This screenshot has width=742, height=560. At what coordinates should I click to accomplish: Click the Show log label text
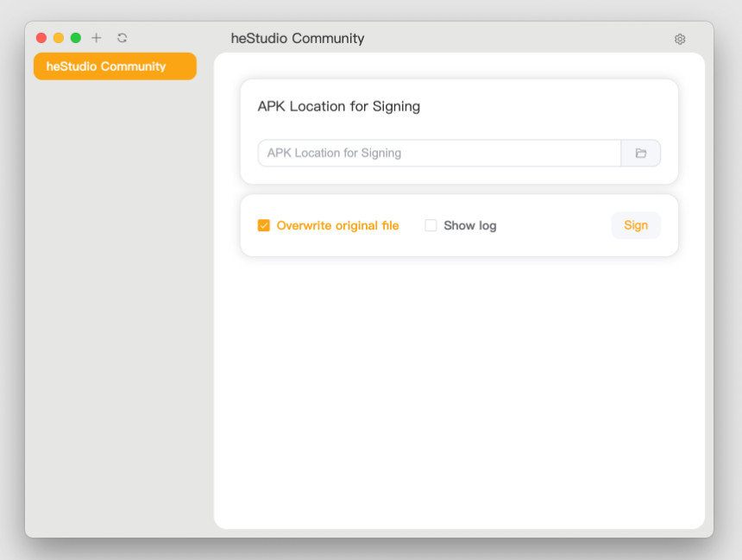469,226
